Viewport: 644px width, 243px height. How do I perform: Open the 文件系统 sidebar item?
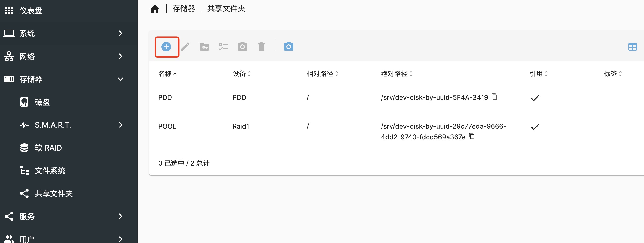pyautogui.click(x=50, y=171)
